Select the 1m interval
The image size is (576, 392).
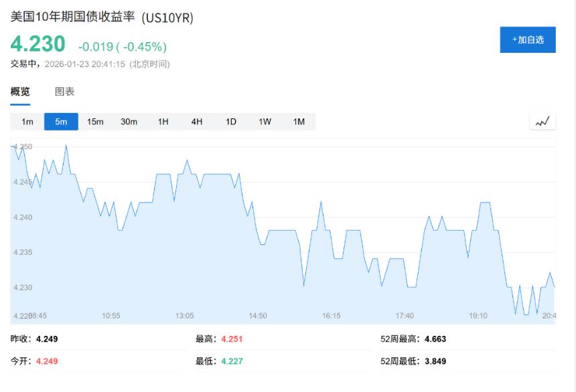point(27,122)
